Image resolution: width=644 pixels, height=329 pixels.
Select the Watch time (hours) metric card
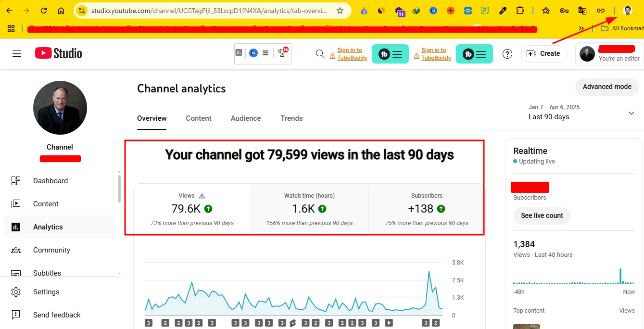(x=309, y=209)
